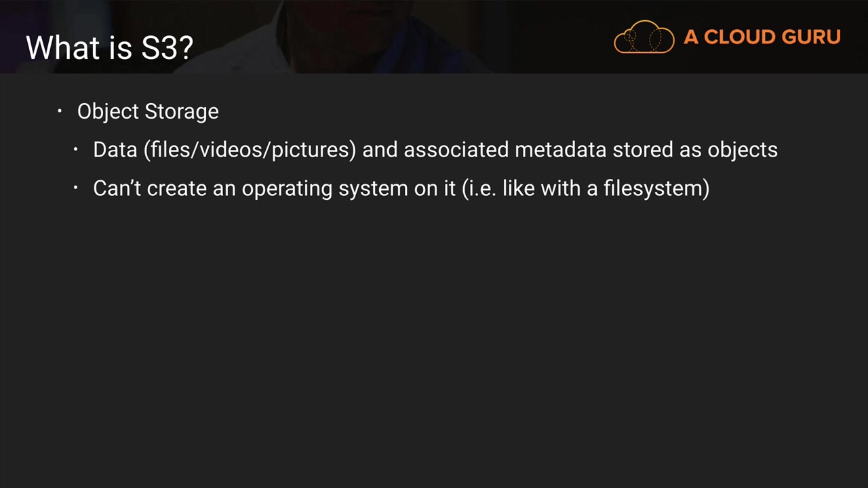Click the "(files/videos/pictures)" parenthetical text

tap(250, 150)
